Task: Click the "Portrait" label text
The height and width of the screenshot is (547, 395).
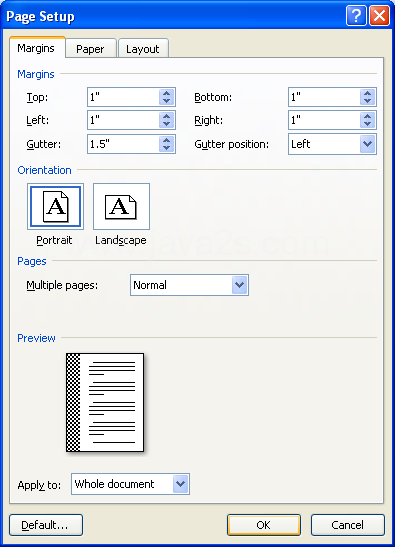Action: pyautogui.click(x=54, y=240)
